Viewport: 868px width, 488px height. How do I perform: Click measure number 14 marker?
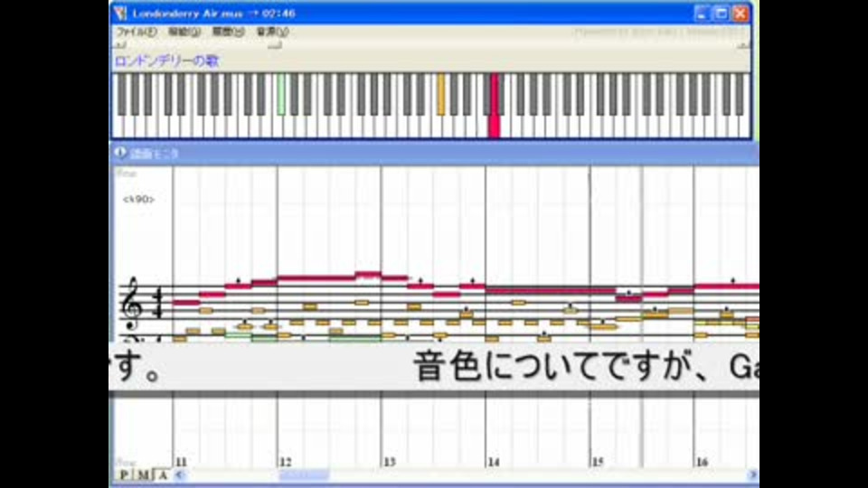coord(494,462)
